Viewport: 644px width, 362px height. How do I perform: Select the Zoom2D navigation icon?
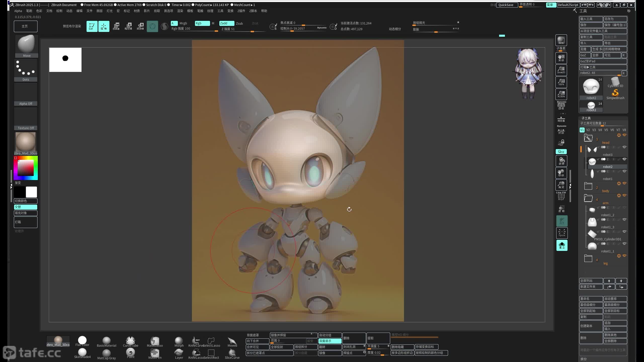[x=561, y=70]
